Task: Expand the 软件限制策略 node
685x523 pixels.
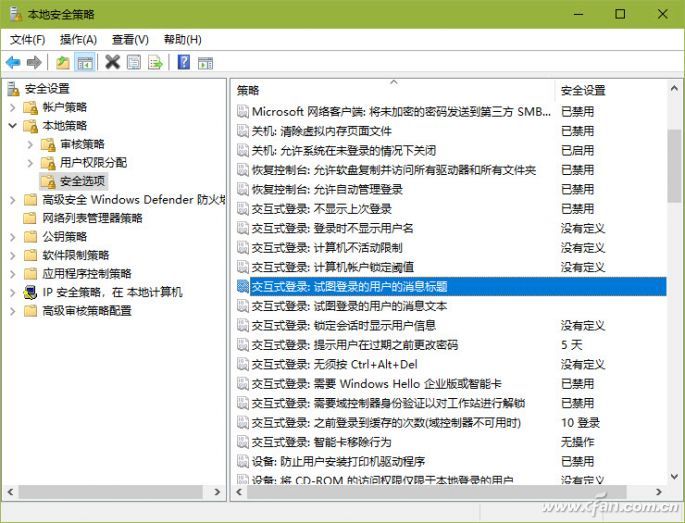Action: 13,256
